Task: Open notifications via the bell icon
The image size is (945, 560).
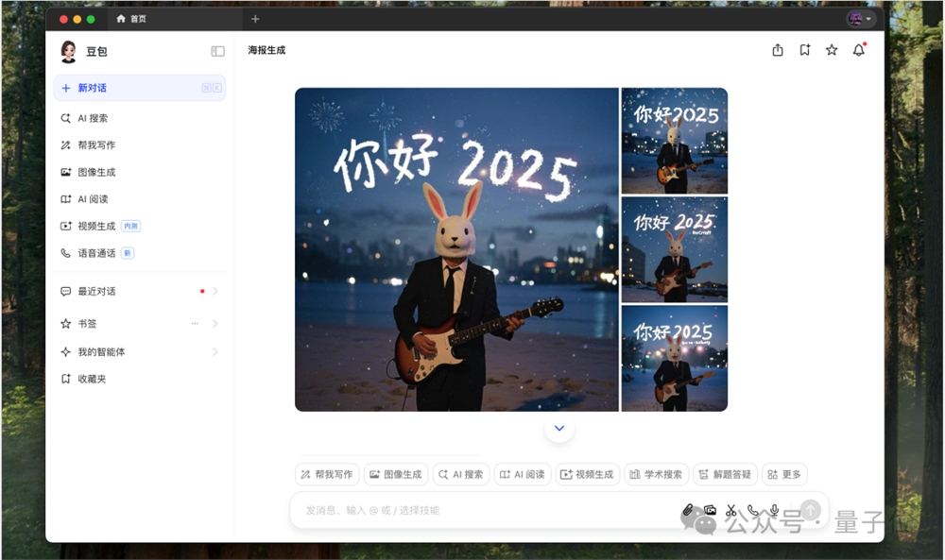Action: 857,50
